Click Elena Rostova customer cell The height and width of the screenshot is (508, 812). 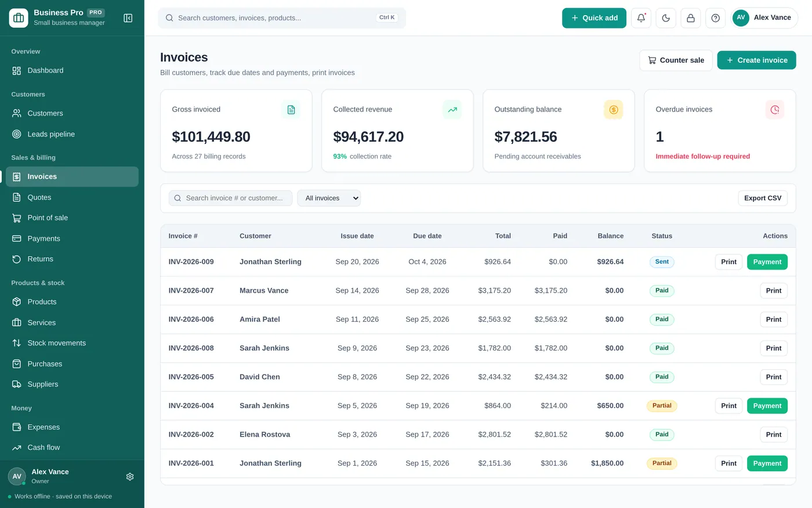(265, 434)
